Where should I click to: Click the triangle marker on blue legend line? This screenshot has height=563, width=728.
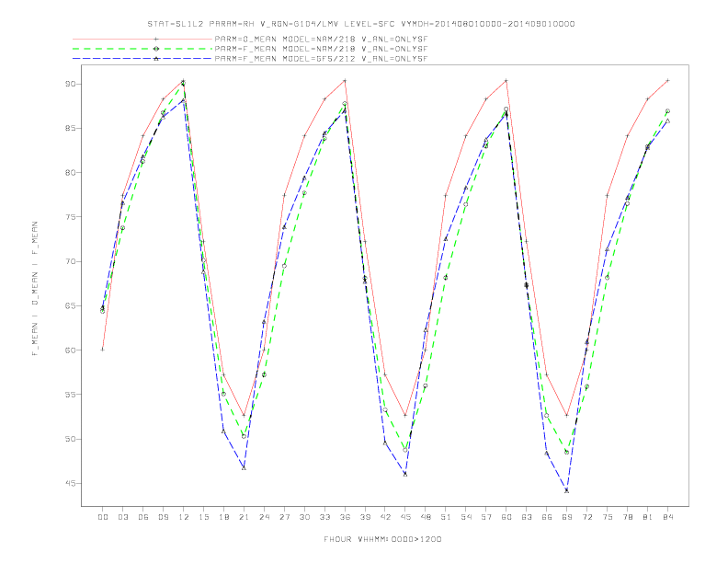tap(156, 59)
